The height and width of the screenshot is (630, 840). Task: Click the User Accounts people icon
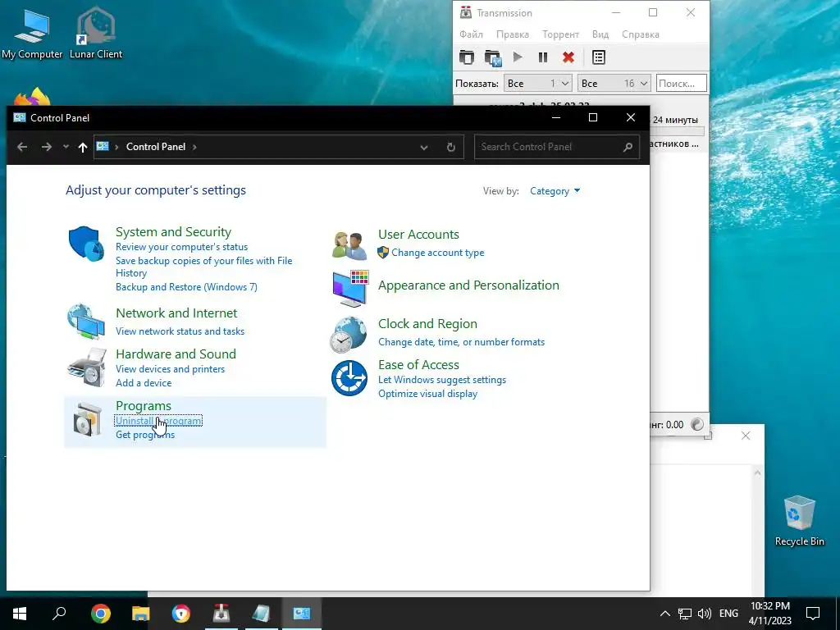(349, 244)
